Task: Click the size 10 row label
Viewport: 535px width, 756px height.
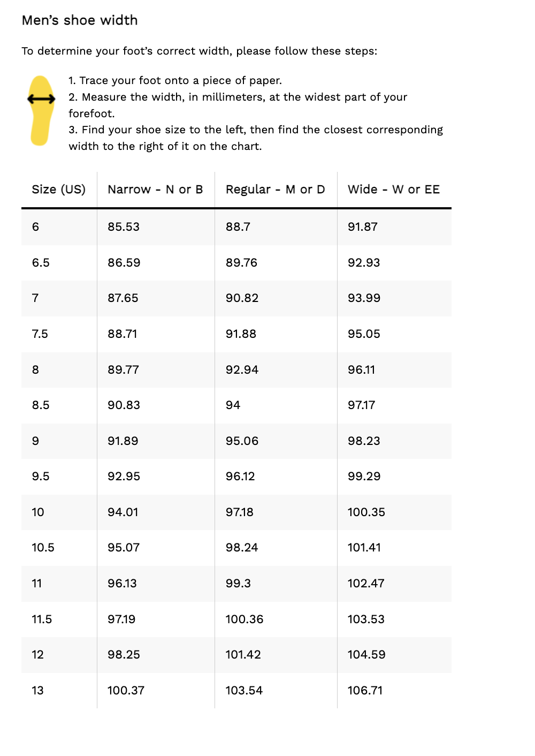Action: coord(37,512)
